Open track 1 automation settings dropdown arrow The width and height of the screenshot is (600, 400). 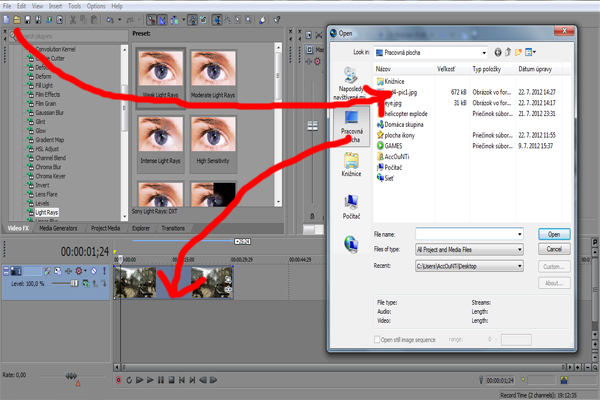point(85,271)
